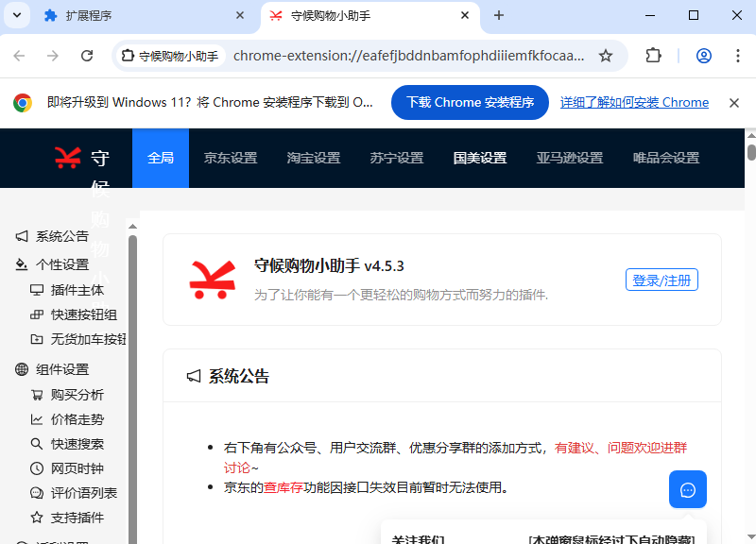Click the 支持插件 star icon
This screenshot has height=544, width=756.
tap(37, 518)
